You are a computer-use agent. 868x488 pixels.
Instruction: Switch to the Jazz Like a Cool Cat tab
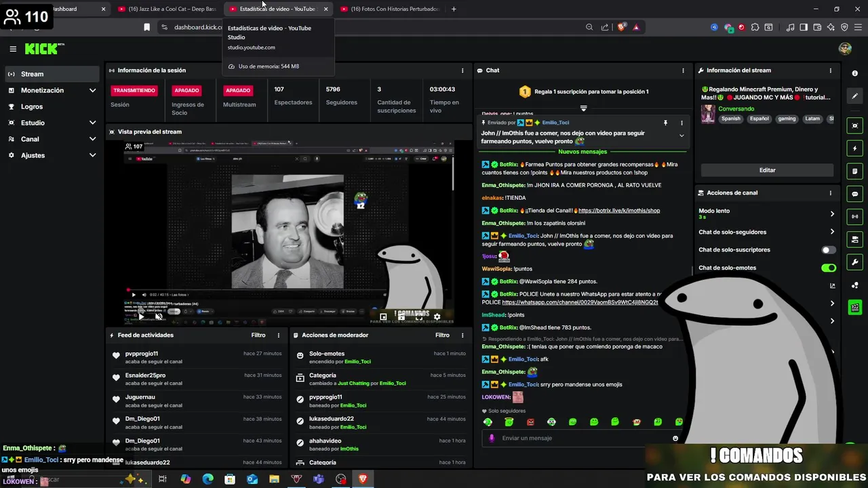tap(167, 9)
